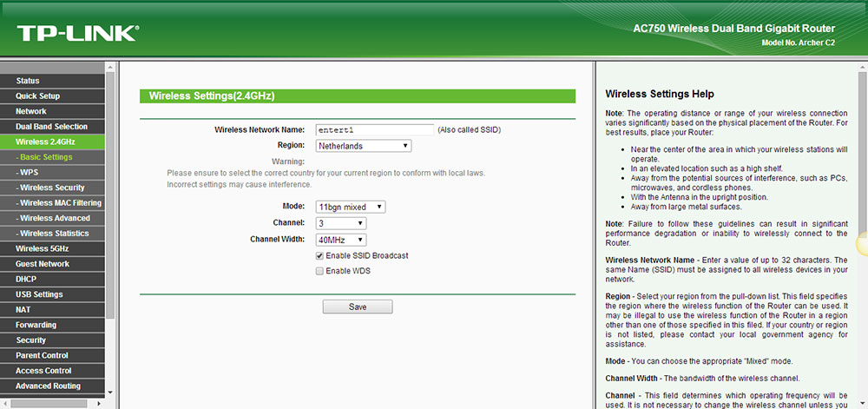Open the Channel dropdown

pyautogui.click(x=341, y=223)
